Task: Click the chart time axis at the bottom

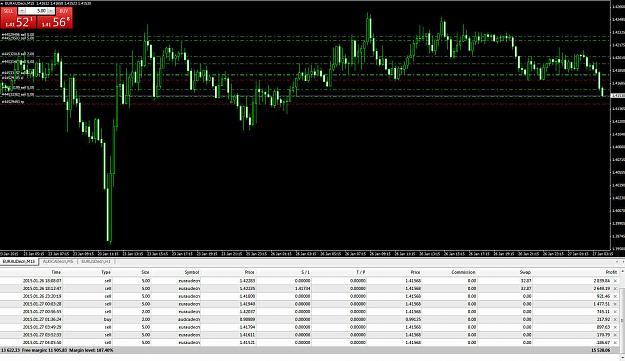Action: click(x=305, y=254)
